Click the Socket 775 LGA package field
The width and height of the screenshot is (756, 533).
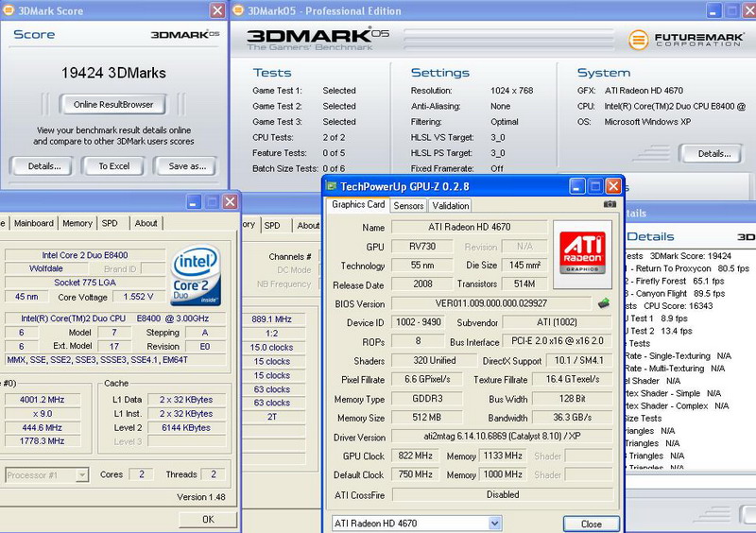pos(85,283)
